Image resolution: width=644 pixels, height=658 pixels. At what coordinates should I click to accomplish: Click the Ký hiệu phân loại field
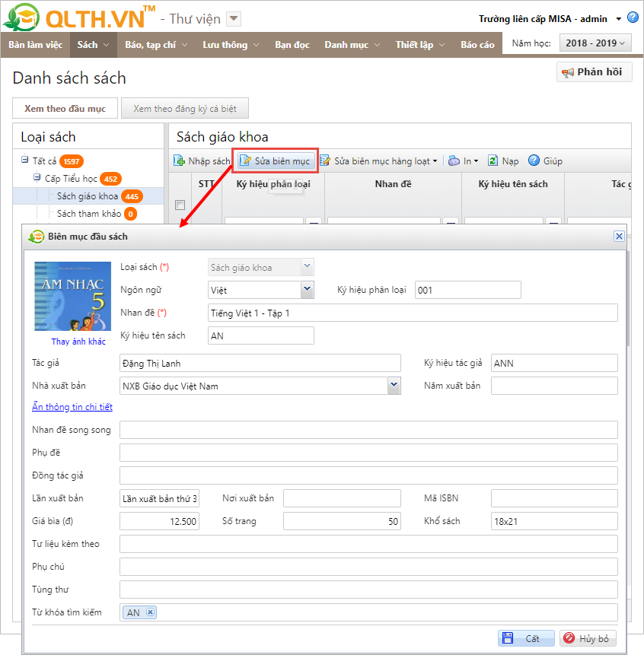point(468,290)
